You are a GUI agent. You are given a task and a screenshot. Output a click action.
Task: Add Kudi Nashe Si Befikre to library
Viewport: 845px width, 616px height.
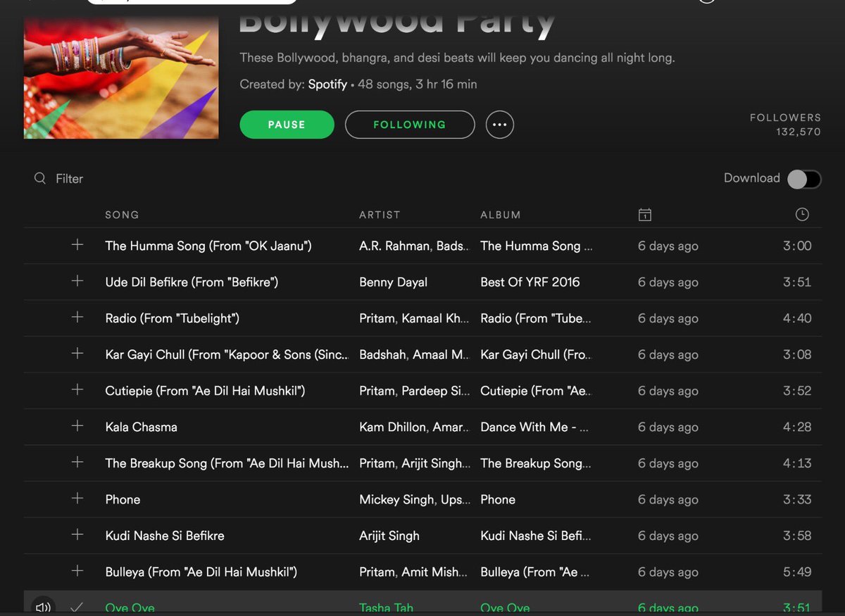click(77, 535)
